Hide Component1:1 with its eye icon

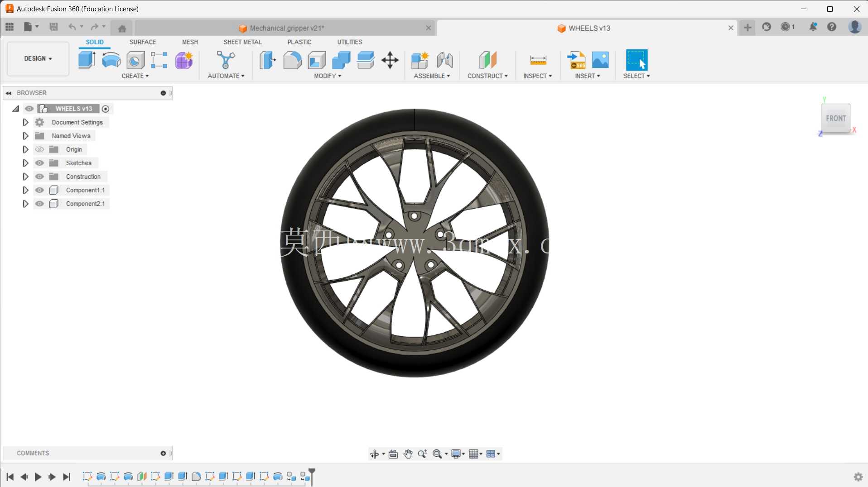[40, 190]
